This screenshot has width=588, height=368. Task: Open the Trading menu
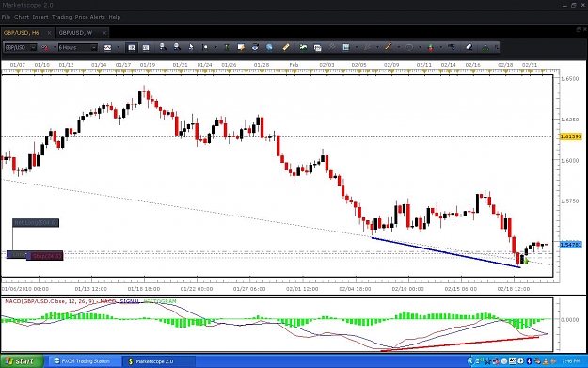tap(61, 17)
